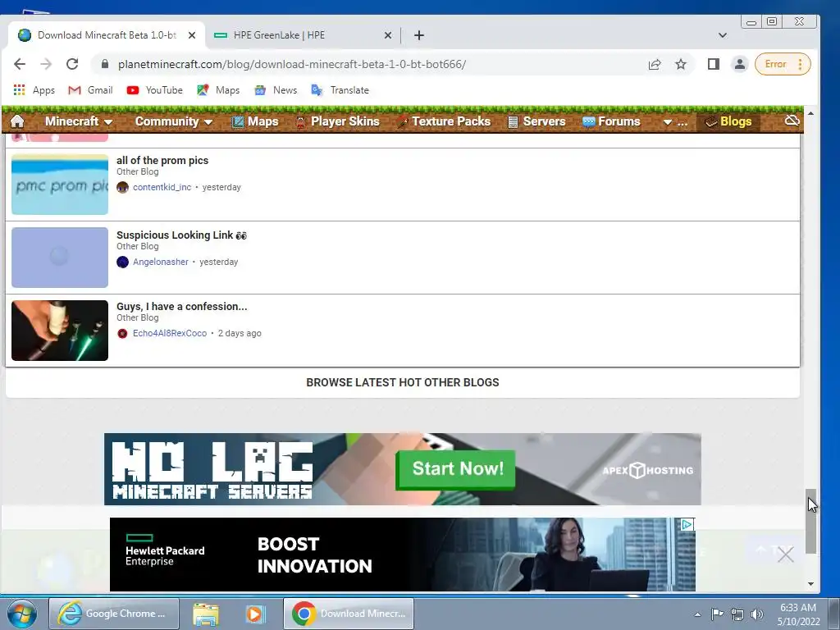Bookmark this page with the star icon

pos(680,64)
